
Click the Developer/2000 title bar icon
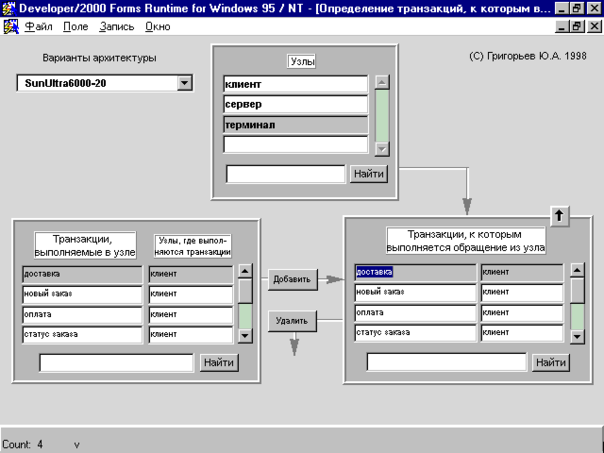pos(8,8)
